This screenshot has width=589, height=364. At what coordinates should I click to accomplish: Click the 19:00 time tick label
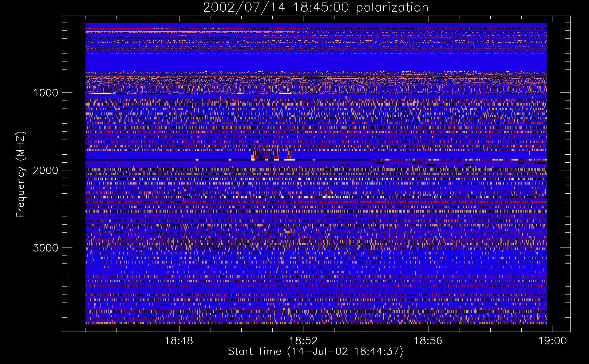pyautogui.click(x=553, y=341)
